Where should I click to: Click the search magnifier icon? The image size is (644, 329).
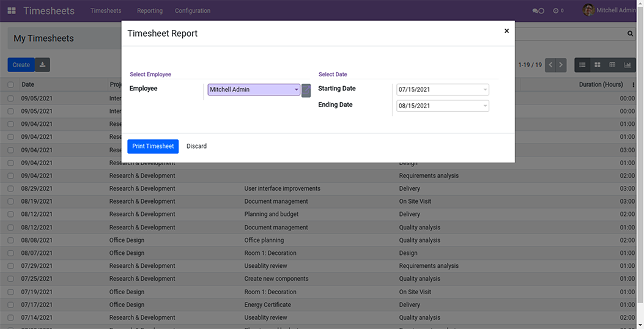630,34
